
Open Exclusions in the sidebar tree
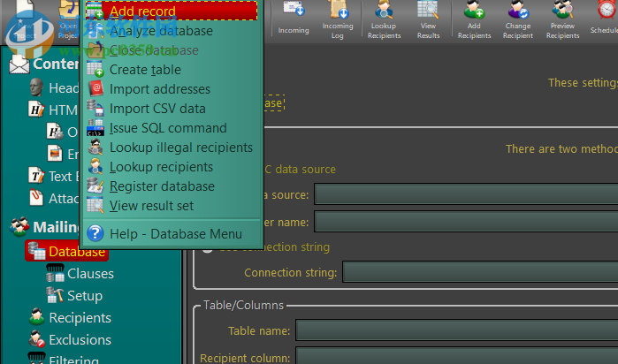pyautogui.click(x=80, y=340)
